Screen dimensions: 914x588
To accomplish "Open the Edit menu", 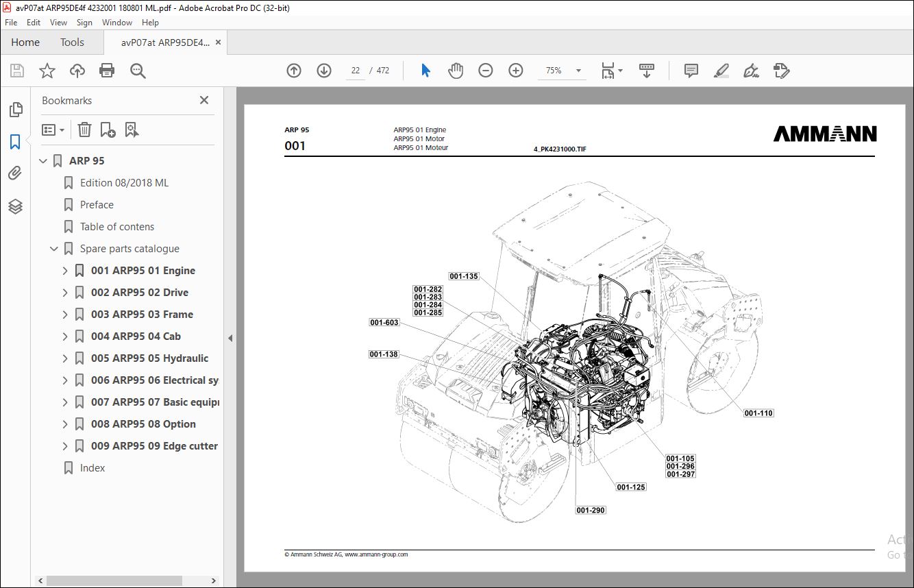I will pos(34,23).
